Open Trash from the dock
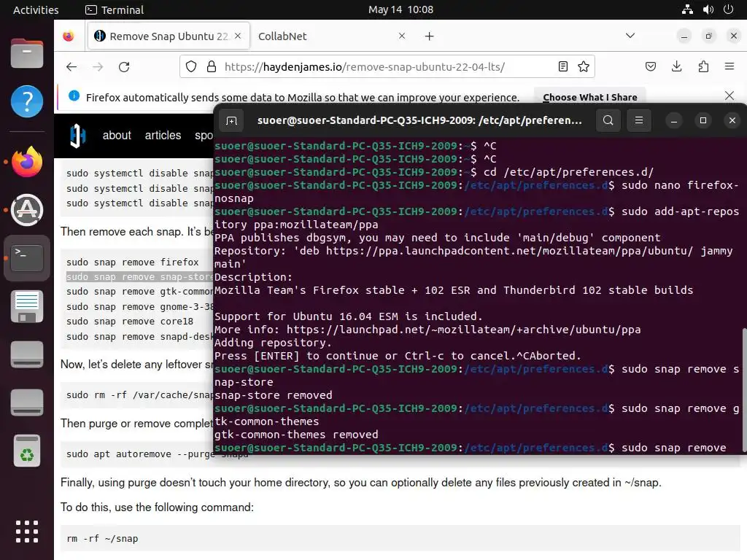The height and width of the screenshot is (560, 747). tap(27, 451)
